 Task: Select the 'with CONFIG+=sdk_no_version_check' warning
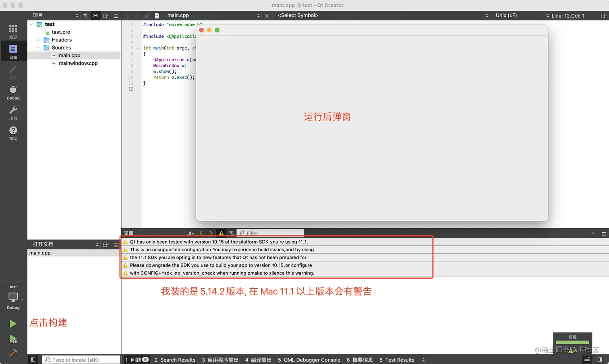365,273
